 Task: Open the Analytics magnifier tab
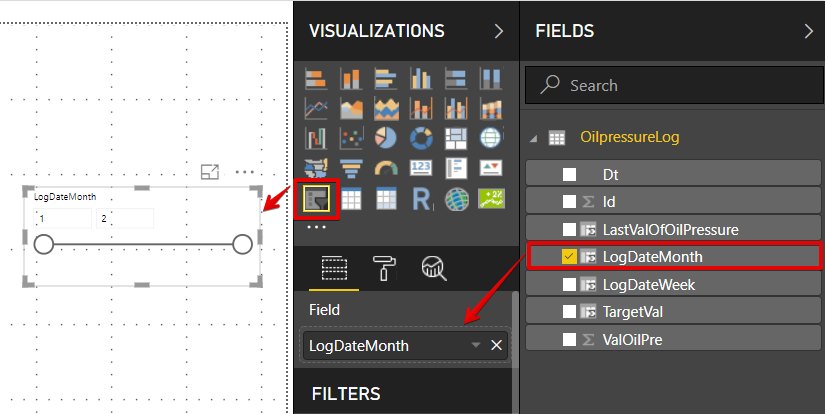(x=433, y=266)
